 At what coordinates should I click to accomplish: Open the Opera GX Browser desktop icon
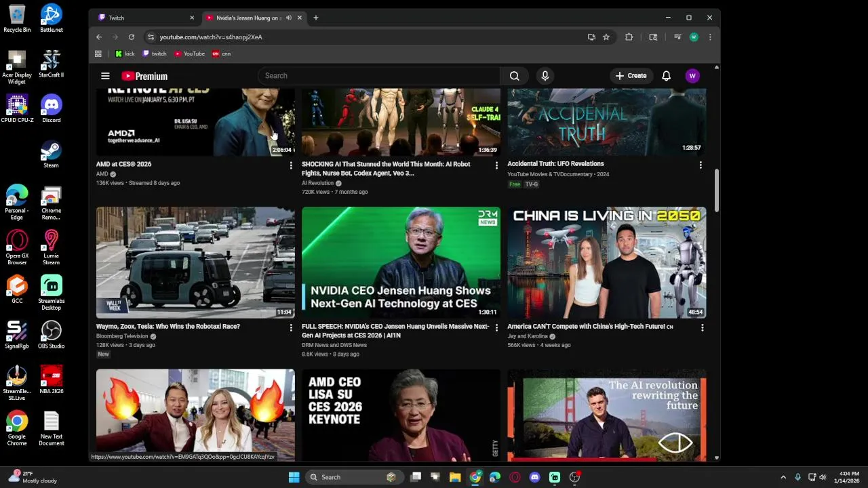pos(17,247)
